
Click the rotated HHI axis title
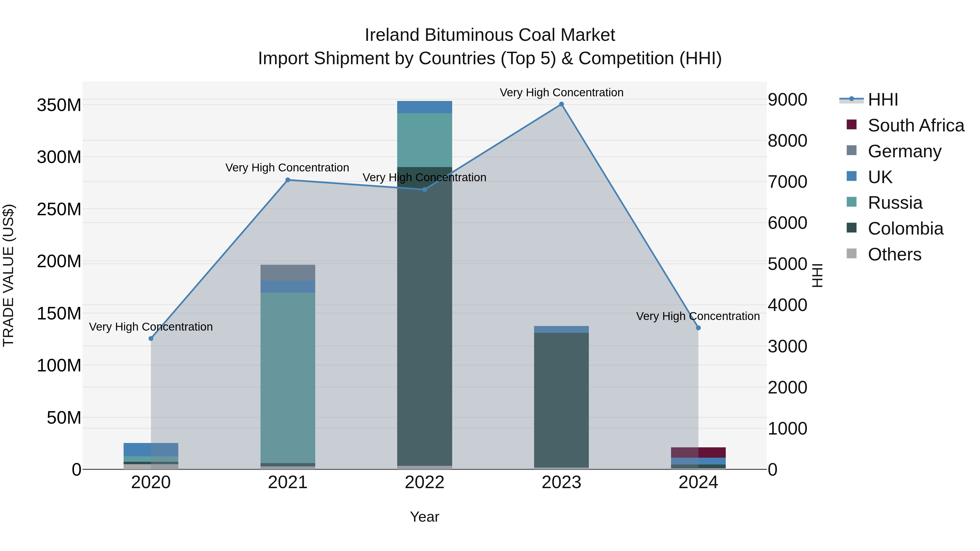[817, 275]
